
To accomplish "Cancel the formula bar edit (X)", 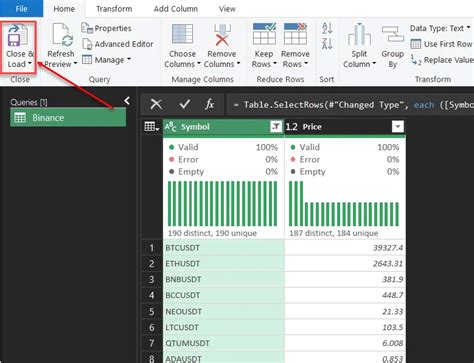I will point(156,104).
